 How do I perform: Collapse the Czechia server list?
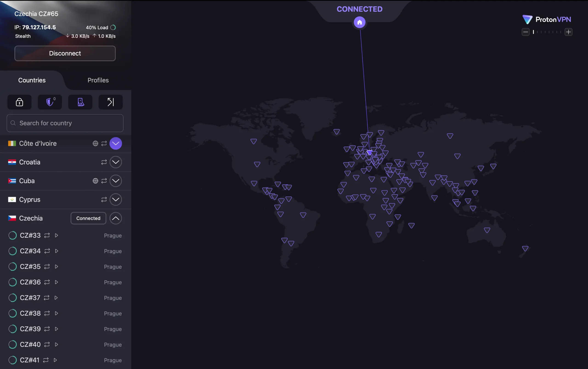tap(116, 218)
